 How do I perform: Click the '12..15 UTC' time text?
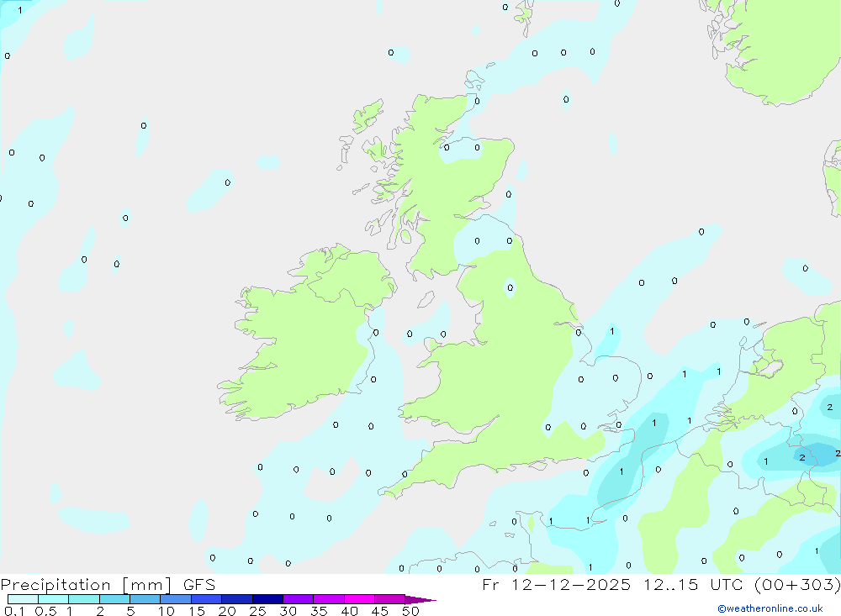692,584
